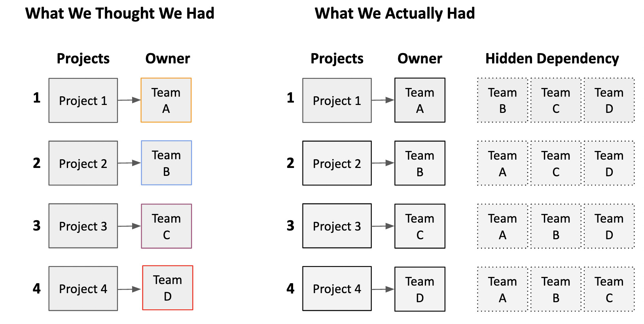Select dotted Team B in Project 1's hidden dependencies

tap(502, 100)
